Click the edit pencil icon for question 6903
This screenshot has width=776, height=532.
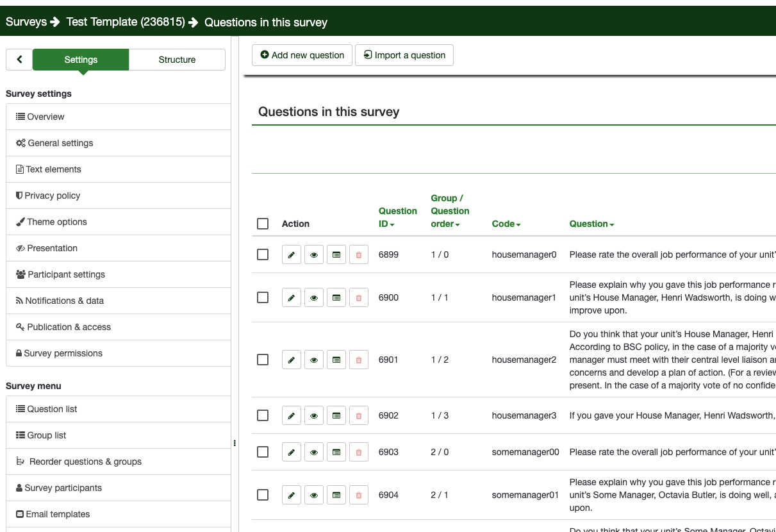(x=292, y=452)
